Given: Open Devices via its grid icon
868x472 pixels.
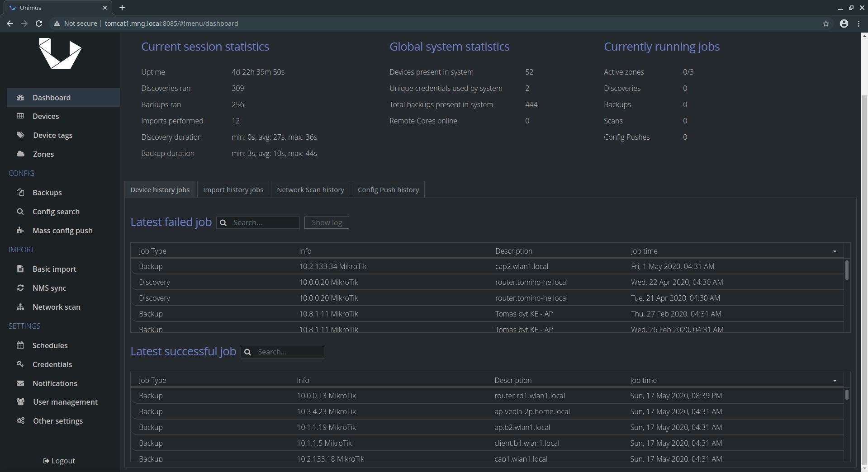Looking at the screenshot, I should click(x=21, y=116).
